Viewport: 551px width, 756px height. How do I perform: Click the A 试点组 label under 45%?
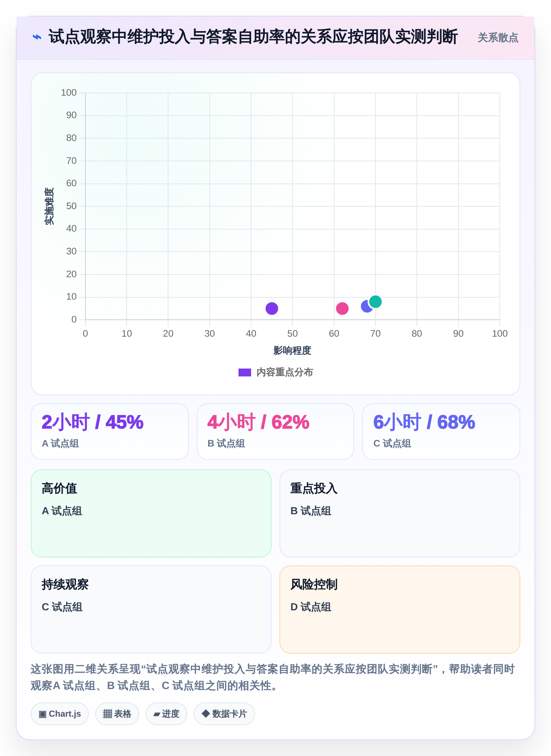point(61,443)
